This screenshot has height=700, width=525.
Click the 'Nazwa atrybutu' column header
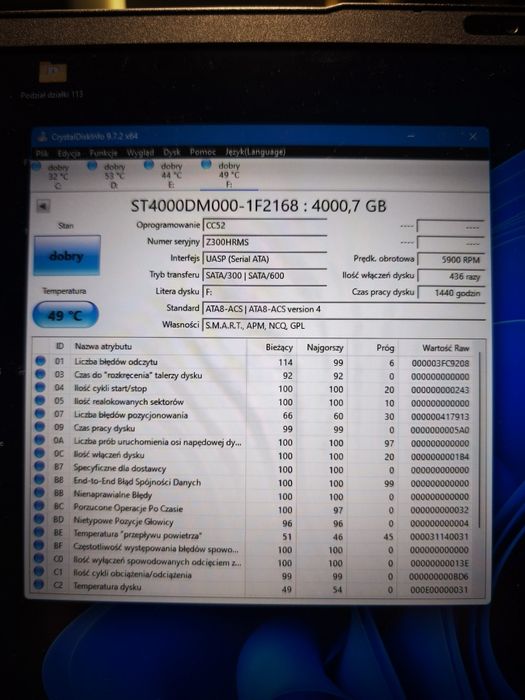coord(158,346)
